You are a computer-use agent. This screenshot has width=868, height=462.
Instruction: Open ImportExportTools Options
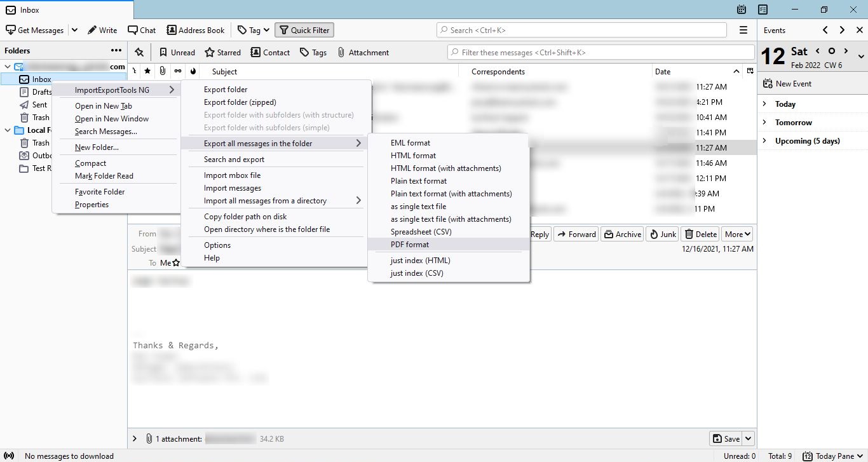217,245
